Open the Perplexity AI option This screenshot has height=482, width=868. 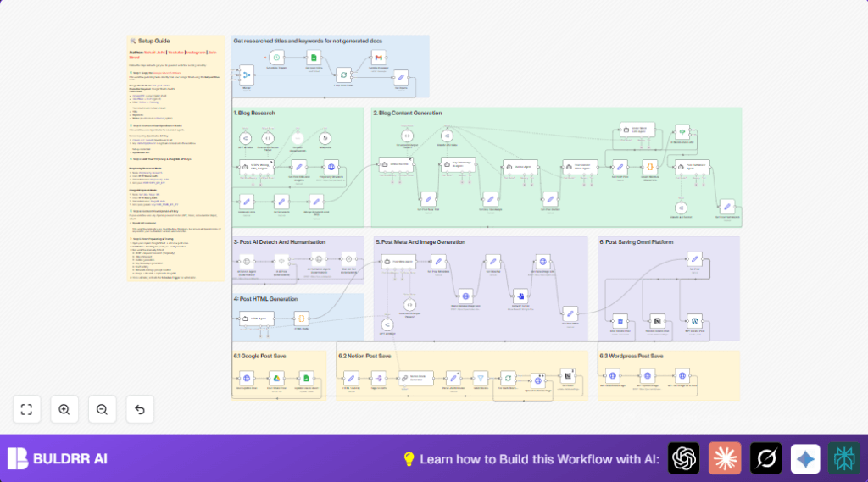(x=844, y=458)
